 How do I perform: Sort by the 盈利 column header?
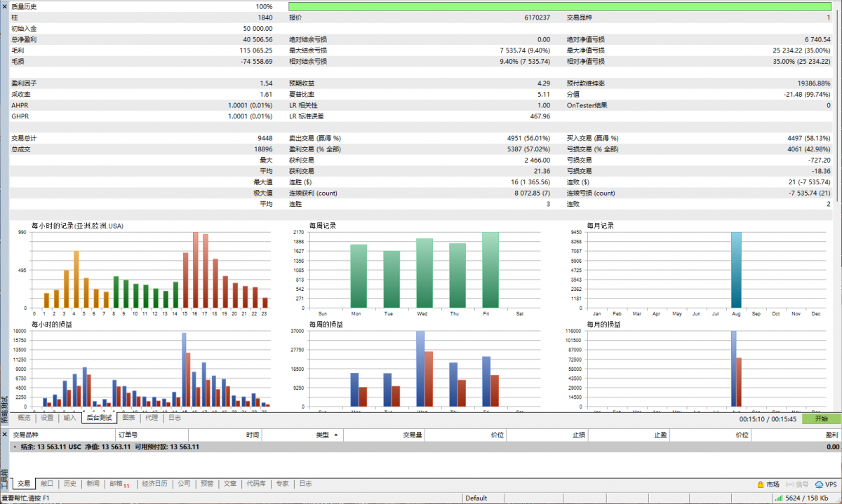[796, 435]
